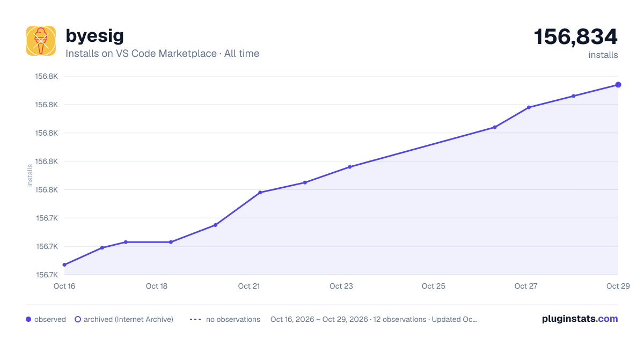This screenshot has height=338, width=644.
Task: Click 'Installs on VS Code Marketplace · All time' subtitle
Action: (162, 54)
